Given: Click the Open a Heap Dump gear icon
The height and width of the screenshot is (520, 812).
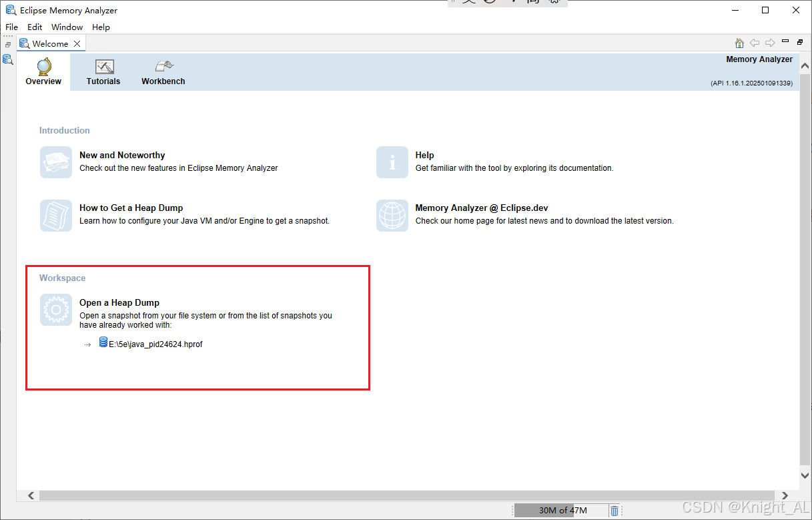Looking at the screenshot, I should click(56, 310).
